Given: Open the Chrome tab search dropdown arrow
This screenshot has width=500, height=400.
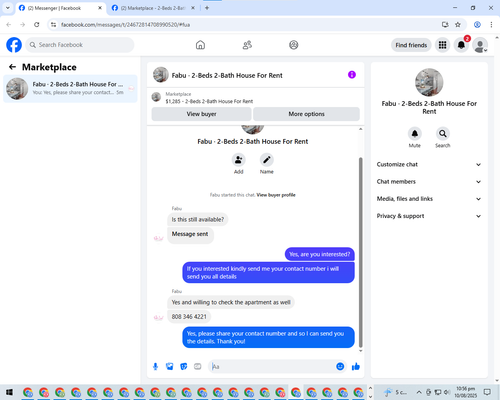Looking at the screenshot, I should (8, 8).
